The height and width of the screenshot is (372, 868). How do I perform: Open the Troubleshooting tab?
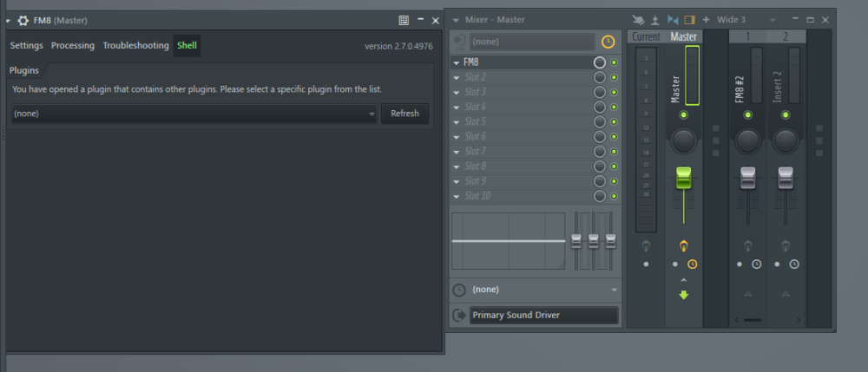(x=135, y=45)
